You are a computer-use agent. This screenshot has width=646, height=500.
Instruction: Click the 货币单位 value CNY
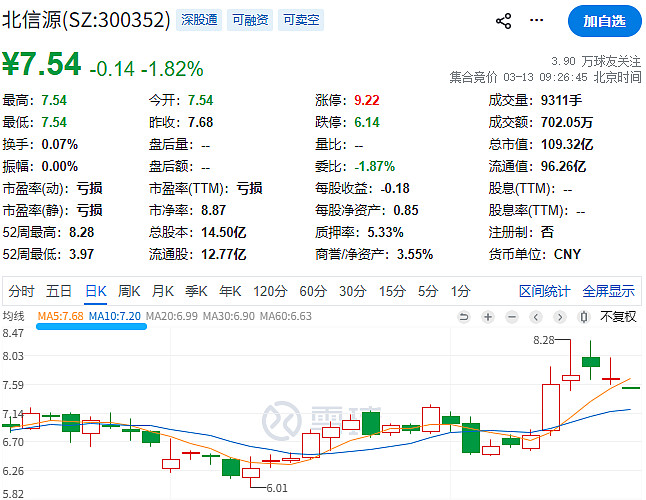[x=567, y=255]
